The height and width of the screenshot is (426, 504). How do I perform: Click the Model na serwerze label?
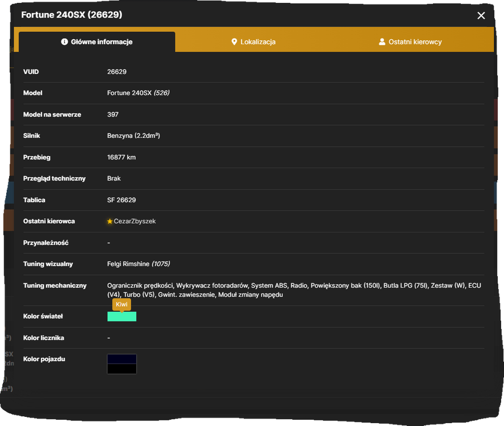tap(52, 114)
